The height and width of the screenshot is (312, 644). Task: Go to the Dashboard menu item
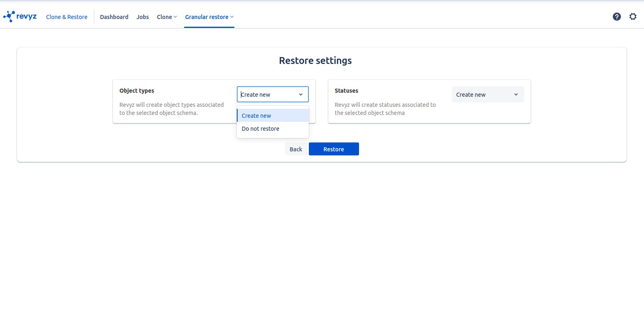tap(114, 17)
